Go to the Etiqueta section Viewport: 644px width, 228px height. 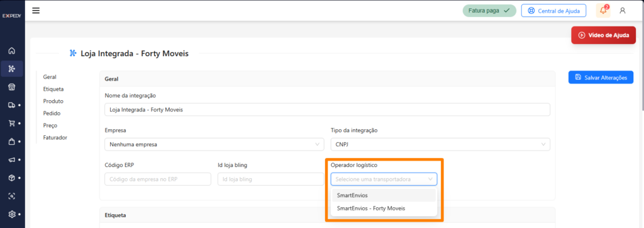[x=53, y=89]
